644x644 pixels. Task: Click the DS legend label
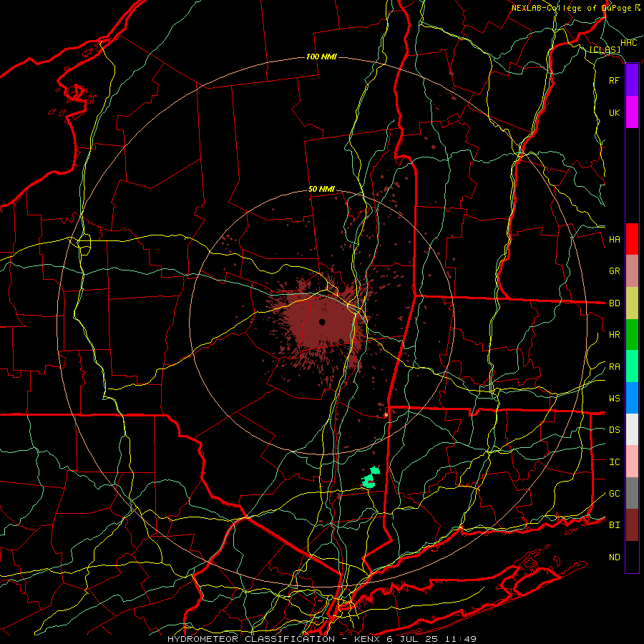click(x=615, y=430)
